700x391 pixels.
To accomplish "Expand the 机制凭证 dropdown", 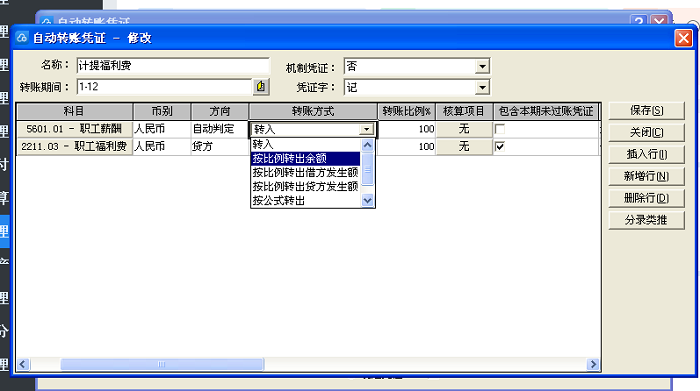I will tap(482, 67).
